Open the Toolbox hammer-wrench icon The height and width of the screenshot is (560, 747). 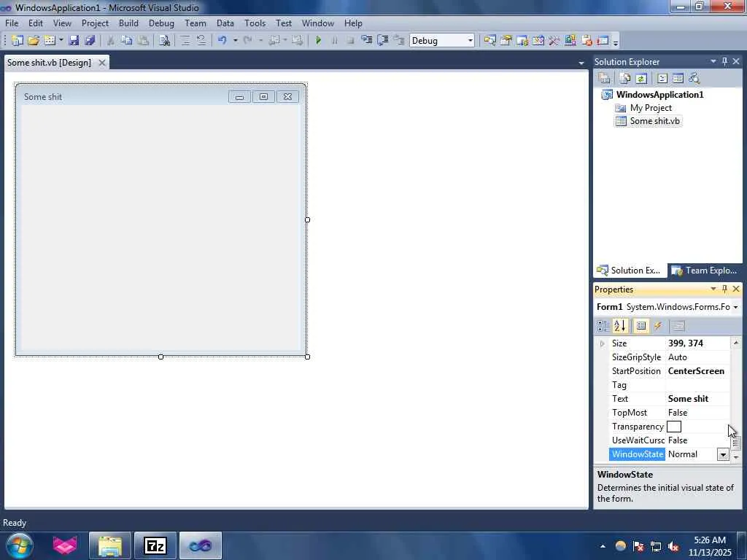[x=554, y=41]
